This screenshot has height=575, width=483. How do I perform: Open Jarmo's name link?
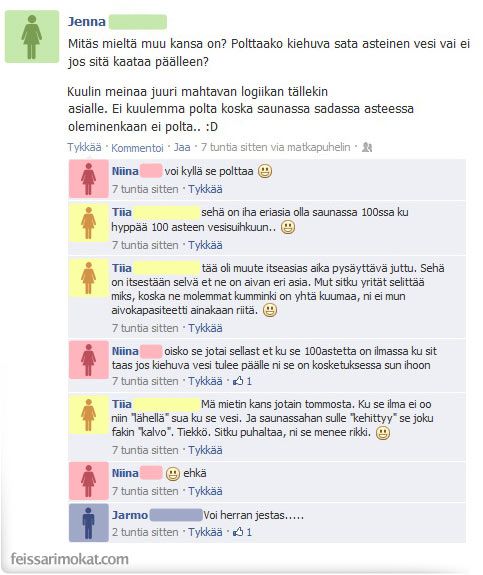click(130, 515)
